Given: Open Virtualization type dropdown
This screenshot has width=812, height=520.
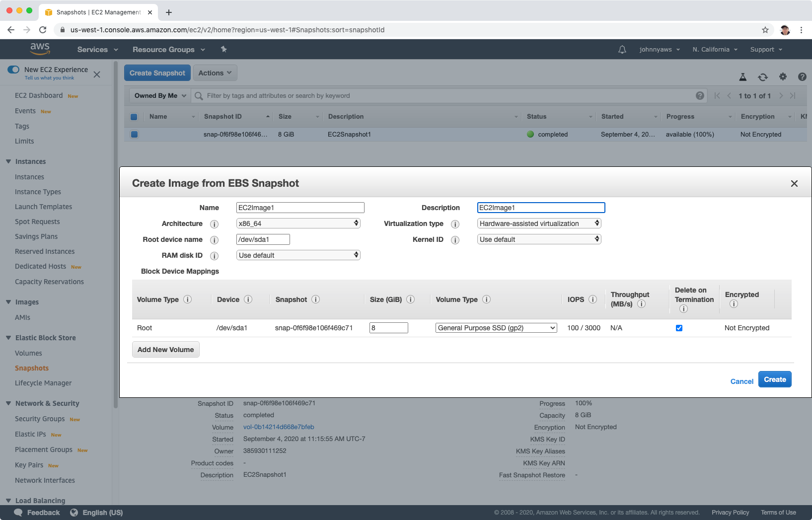Looking at the screenshot, I should click(x=539, y=223).
